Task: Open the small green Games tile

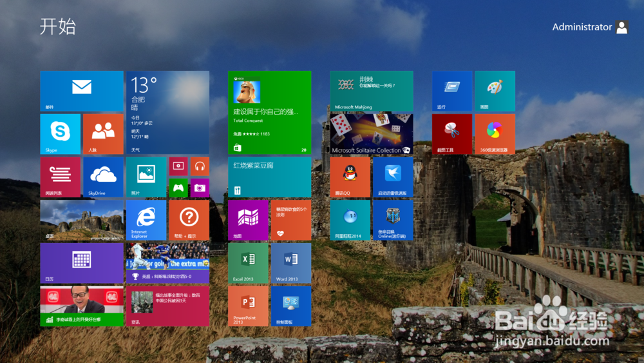Action: point(178,188)
